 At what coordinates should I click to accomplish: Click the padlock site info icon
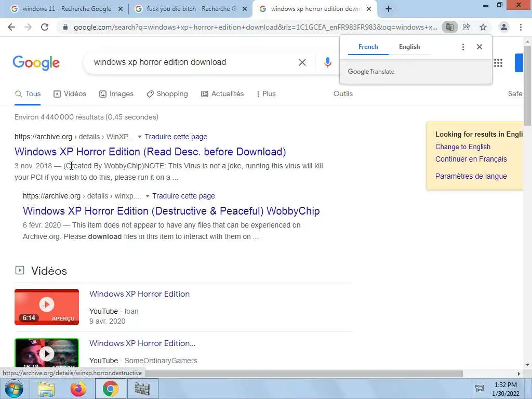65,27
